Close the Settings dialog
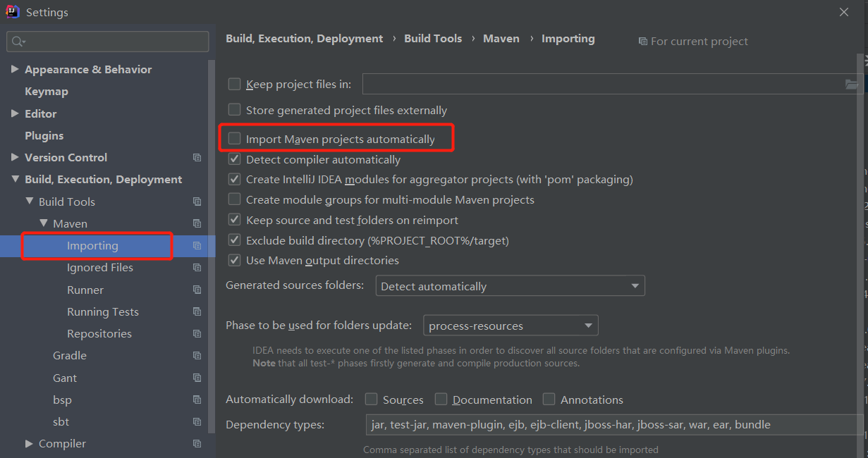 coord(844,12)
